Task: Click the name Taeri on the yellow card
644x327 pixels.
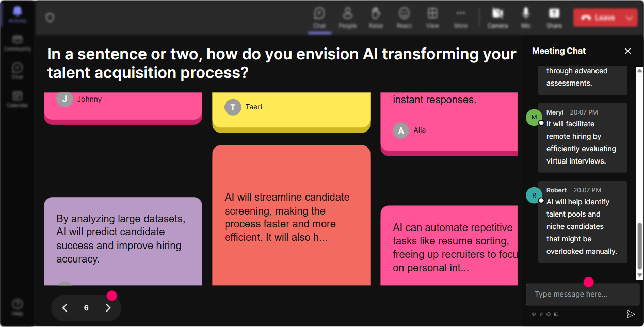Action: coord(254,107)
